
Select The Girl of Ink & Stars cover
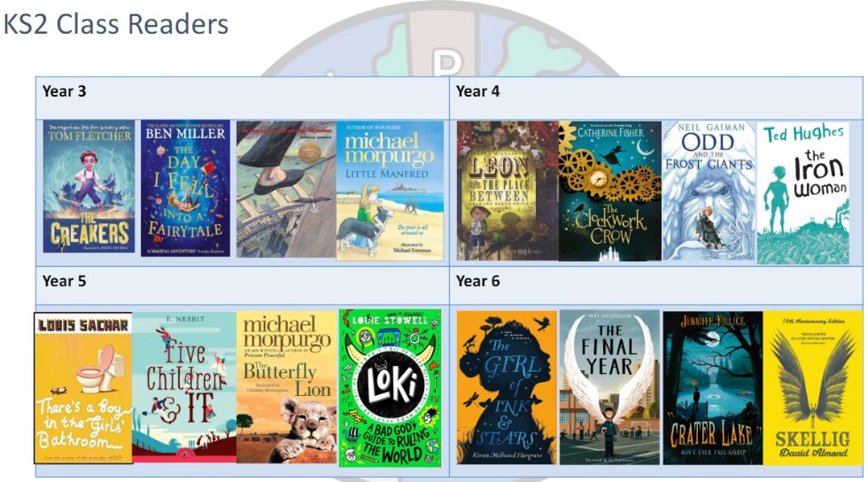click(x=507, y=387)
